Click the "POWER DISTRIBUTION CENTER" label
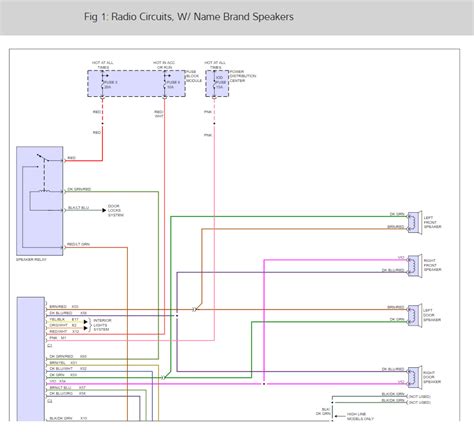Screen dimensions: 474x435 (x=243, y=76)
